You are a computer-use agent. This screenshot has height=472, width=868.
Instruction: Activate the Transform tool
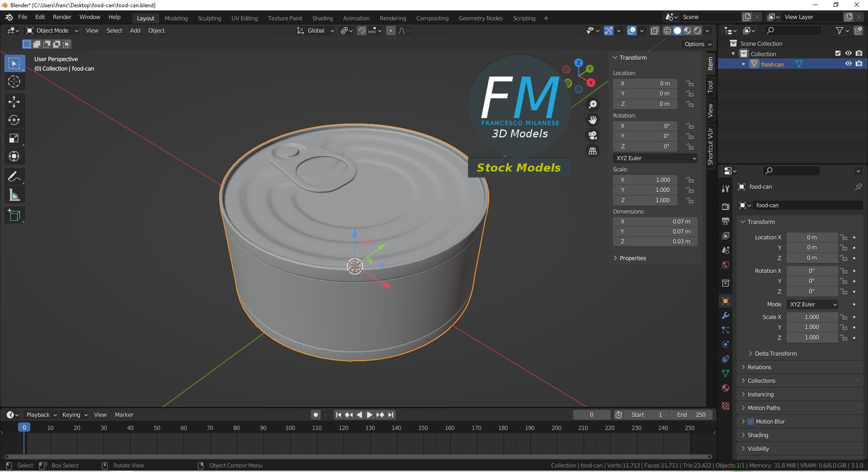tap(14, 157)
